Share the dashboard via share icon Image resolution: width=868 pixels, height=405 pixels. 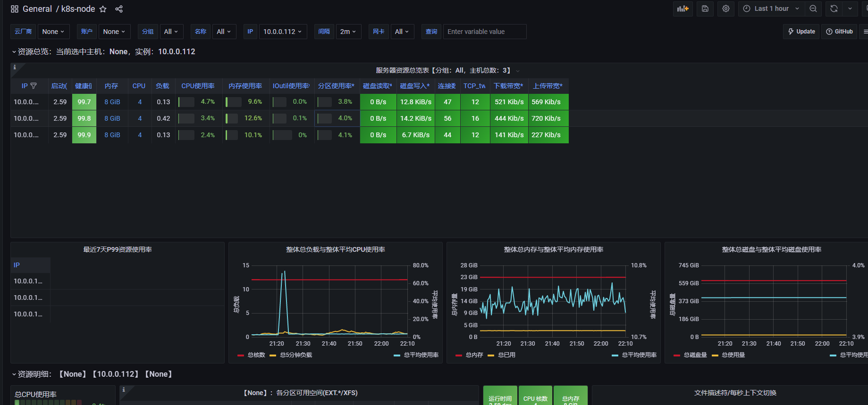coord(119,9)
